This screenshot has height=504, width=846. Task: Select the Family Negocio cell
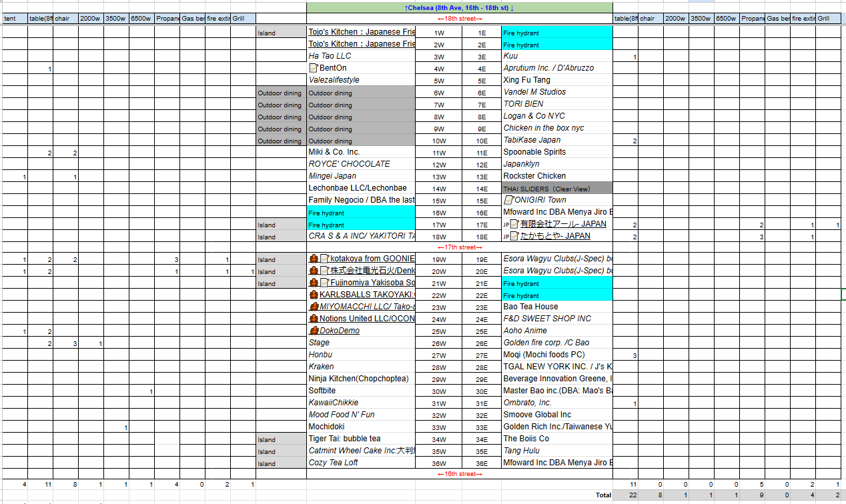(361, 200)
